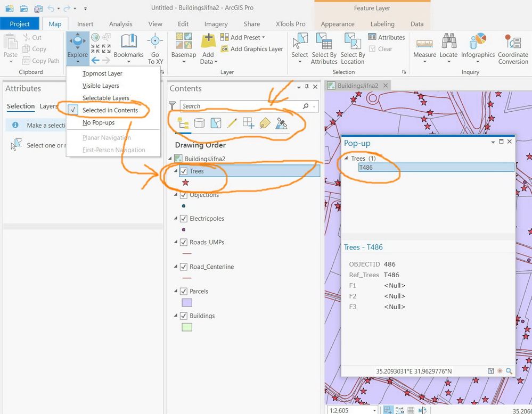Open the Pop-up pane options arrow

493,142
